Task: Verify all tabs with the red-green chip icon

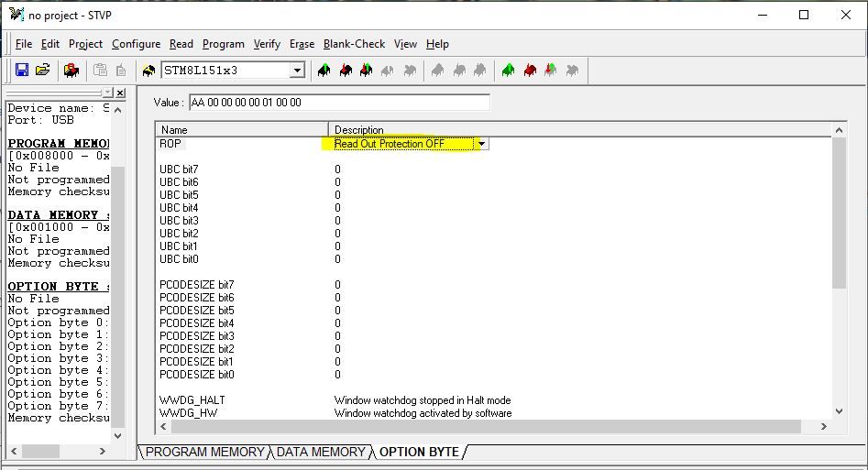Action: [550, 71]
